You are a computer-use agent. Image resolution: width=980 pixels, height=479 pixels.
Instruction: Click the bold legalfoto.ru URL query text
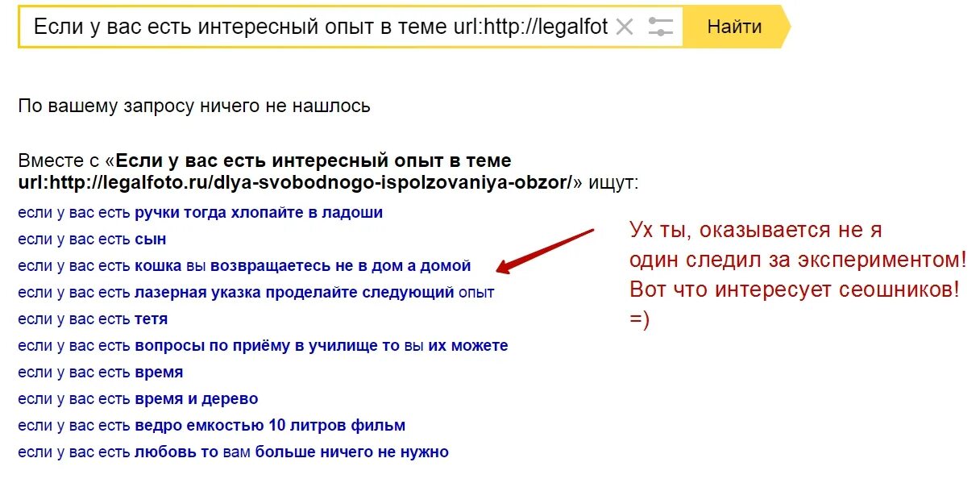tap(295, 183)
